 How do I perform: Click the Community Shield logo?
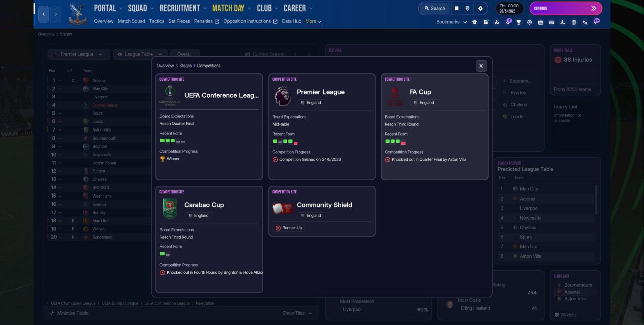282,208
